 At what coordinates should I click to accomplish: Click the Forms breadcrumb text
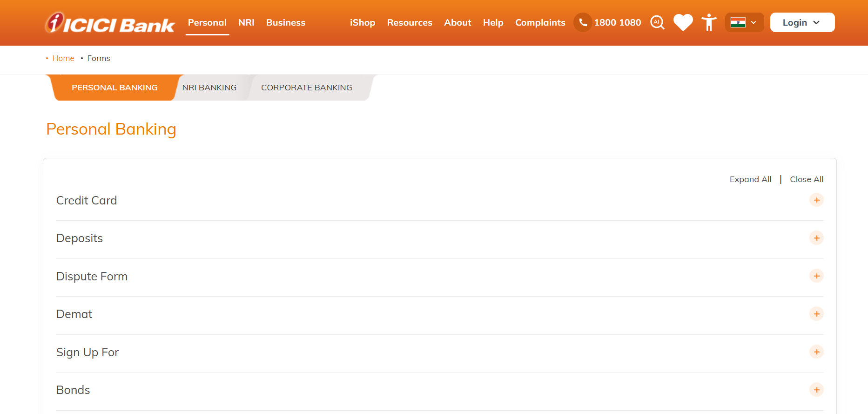coord(99,58)
